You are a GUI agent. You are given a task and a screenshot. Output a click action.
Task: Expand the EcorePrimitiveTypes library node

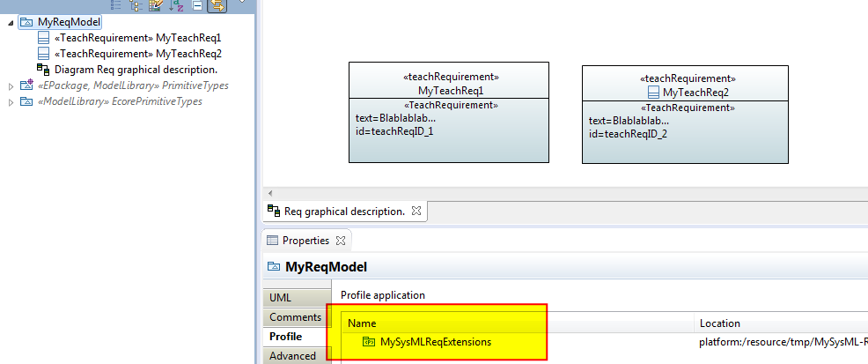point(11,102)
